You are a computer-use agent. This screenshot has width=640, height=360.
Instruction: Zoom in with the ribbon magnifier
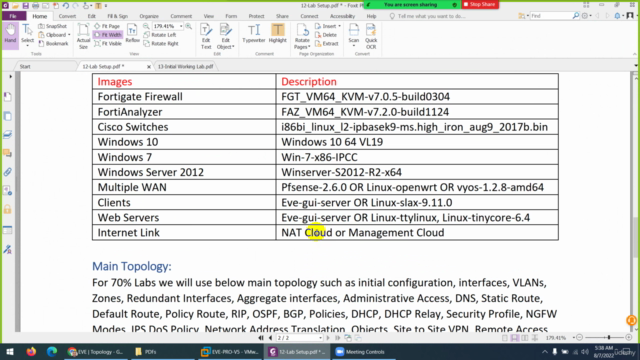(189, 26)
